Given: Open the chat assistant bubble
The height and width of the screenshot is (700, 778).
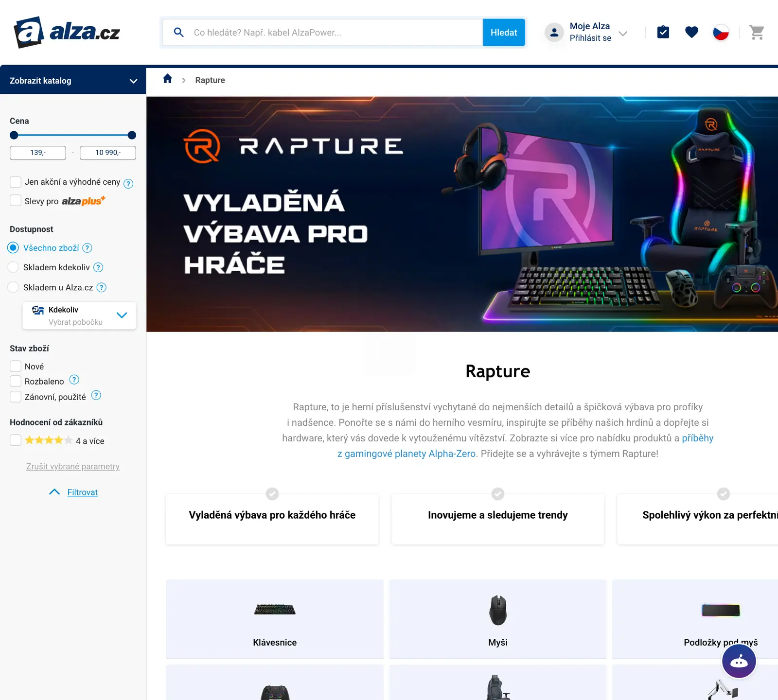Looking at the screenshot, I should point(739,661).
